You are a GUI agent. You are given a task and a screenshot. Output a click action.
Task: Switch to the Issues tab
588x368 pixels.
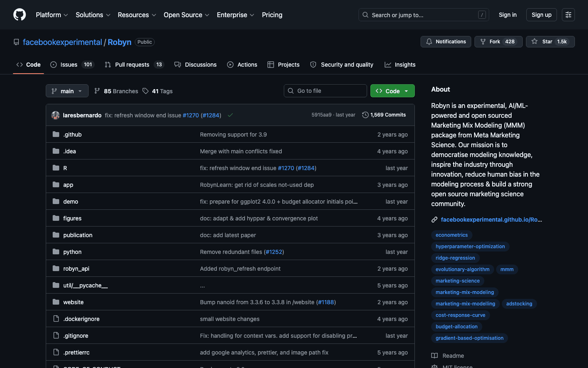(72, 65)
